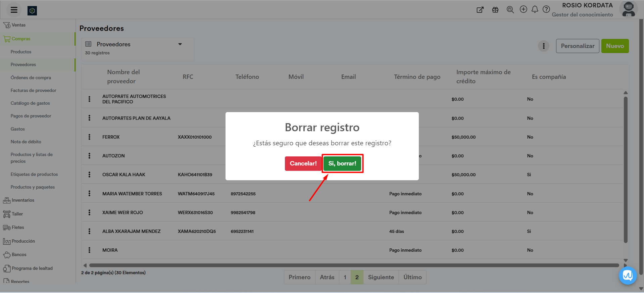Confirm deletion with Si, borrar! button
The width and height of the screenshot is (644, 293).
tap(342, 163)
